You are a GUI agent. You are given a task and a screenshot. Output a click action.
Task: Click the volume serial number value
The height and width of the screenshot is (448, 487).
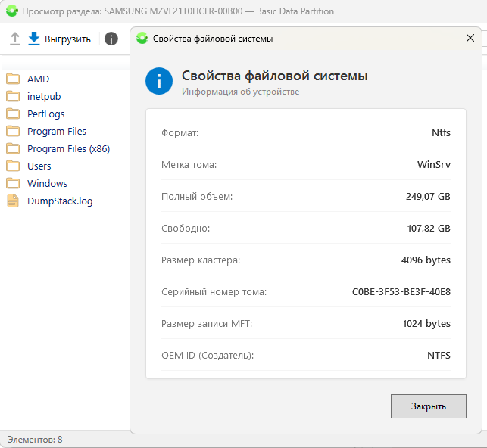401,292
